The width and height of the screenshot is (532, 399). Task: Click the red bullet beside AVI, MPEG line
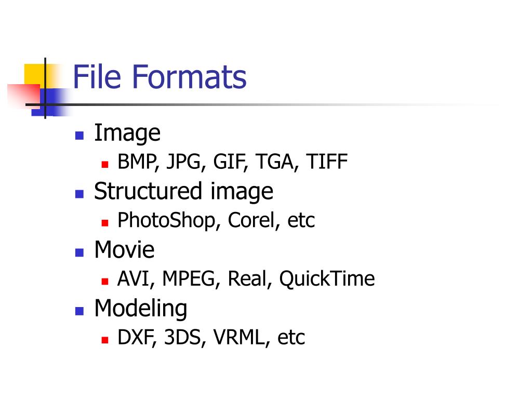coord(105,282)
